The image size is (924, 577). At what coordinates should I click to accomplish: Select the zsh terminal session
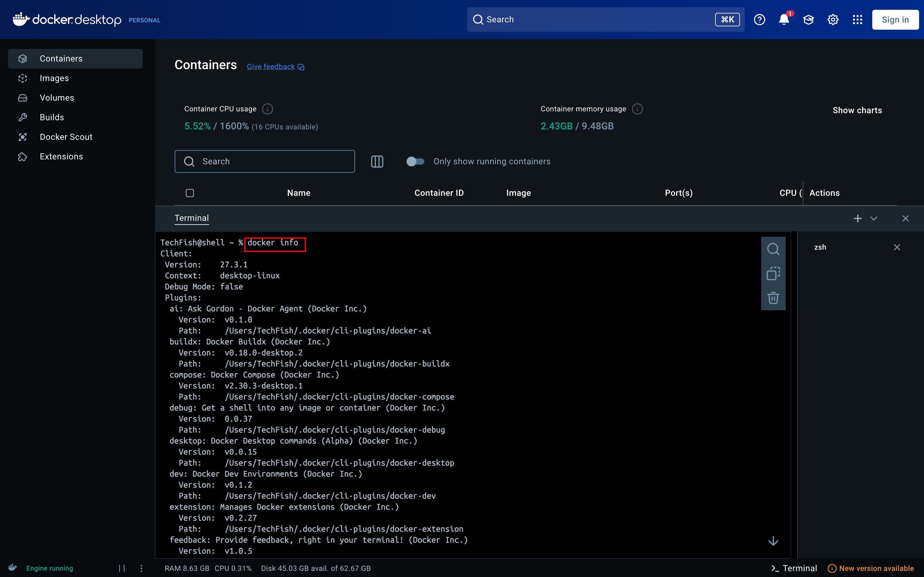(x=820, y=247)
